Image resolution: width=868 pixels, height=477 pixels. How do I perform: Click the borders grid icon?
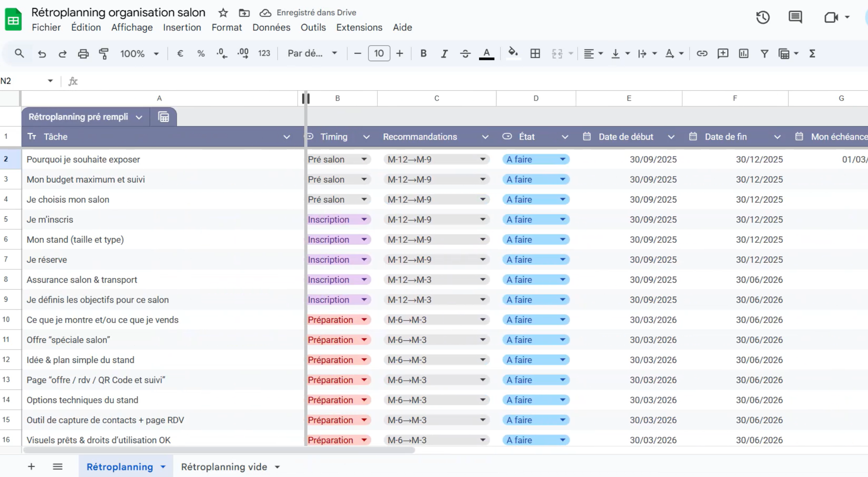535,53
